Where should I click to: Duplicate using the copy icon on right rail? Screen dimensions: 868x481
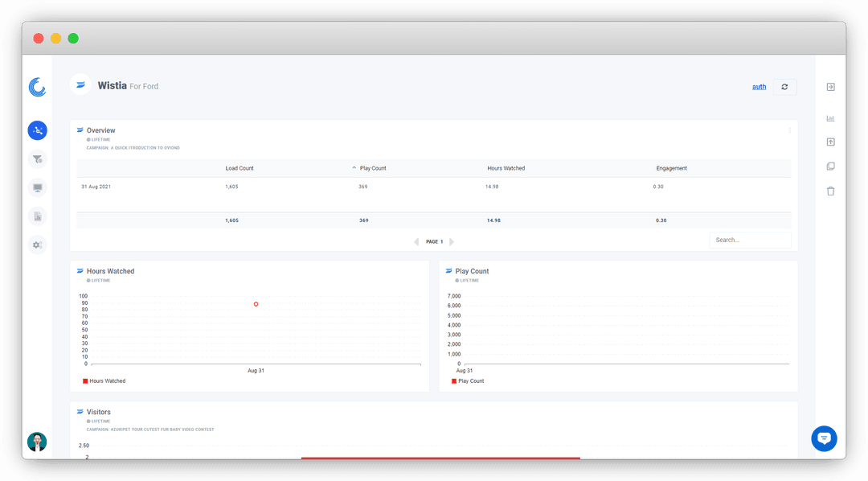point(830,166)
